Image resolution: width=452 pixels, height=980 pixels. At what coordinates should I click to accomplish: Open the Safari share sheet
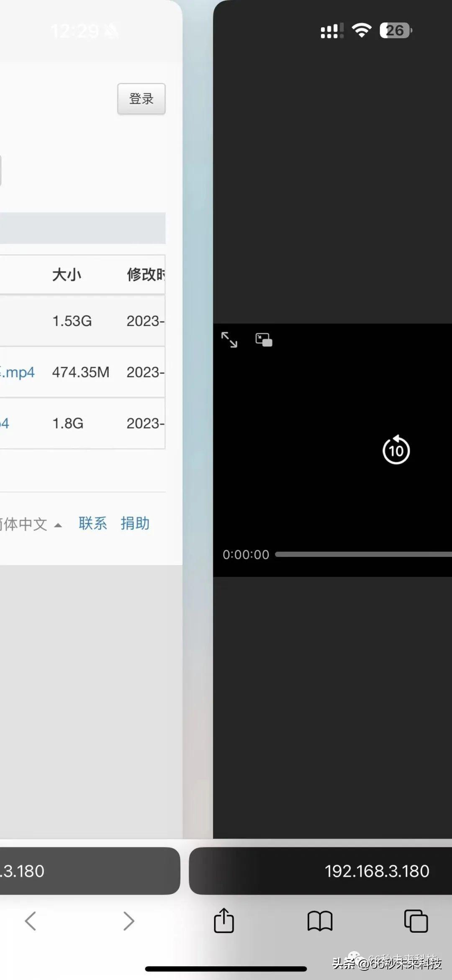point(224,921)
